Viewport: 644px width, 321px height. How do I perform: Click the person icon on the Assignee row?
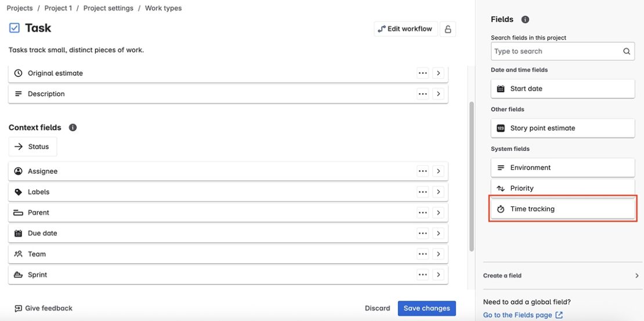pyautogui.click(x=18, y=172)
